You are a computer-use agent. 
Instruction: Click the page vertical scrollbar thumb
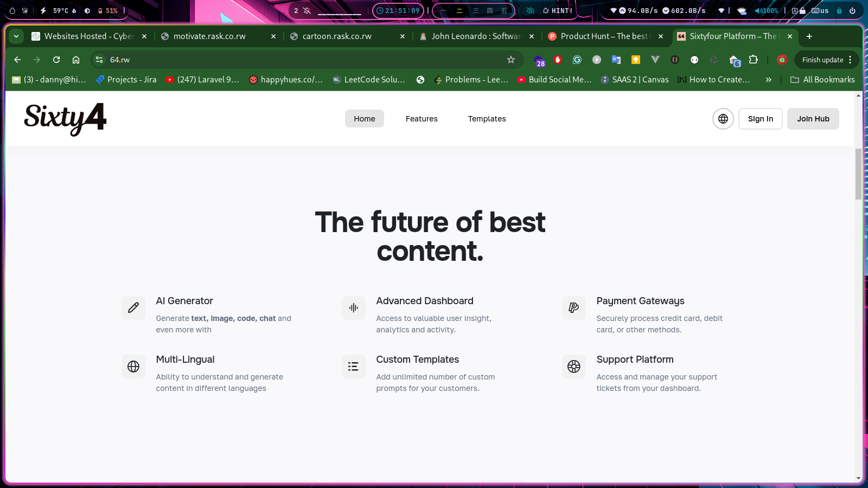point(858,174)
